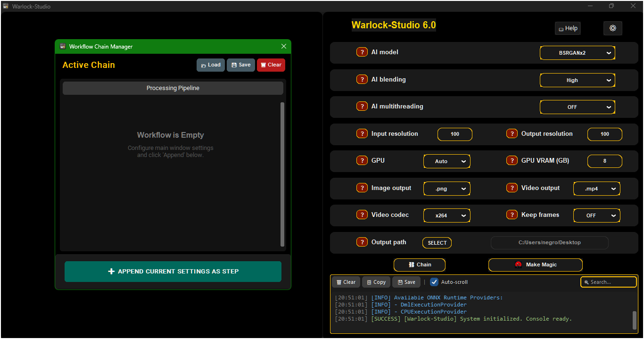Copy the console log

tap(376, 282)
